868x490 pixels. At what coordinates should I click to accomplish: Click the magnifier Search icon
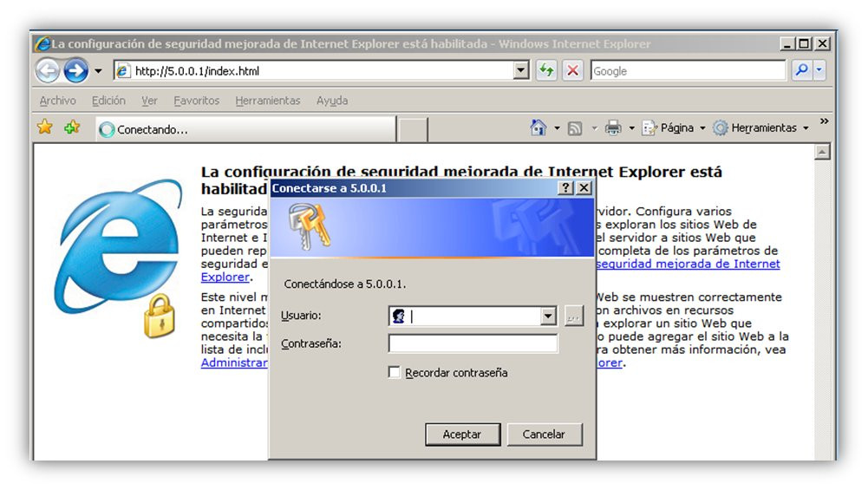(x=801, y=71)
